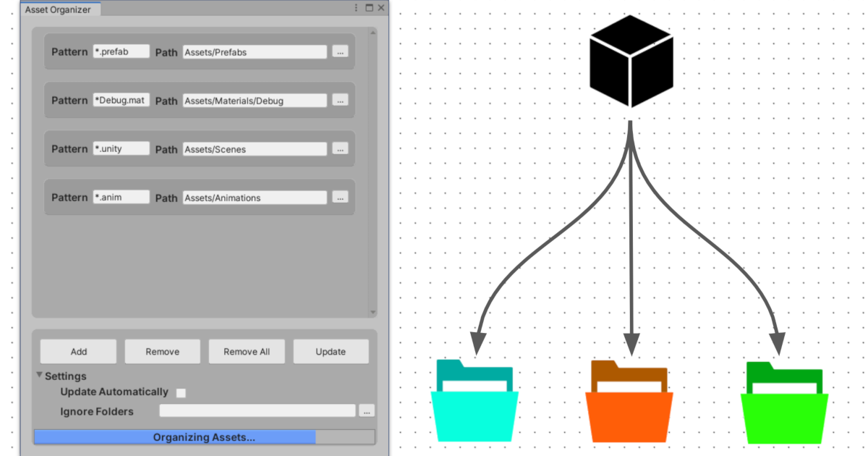Enable the Update Automatically checkbox
This screenshot has width=868, height=456.
[180, 392]
